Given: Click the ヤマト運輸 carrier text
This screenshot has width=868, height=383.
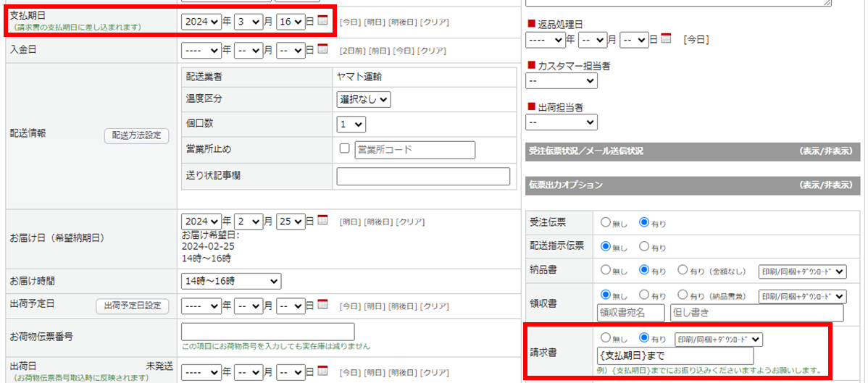Looking at the screenshot, I should point(360,77).
